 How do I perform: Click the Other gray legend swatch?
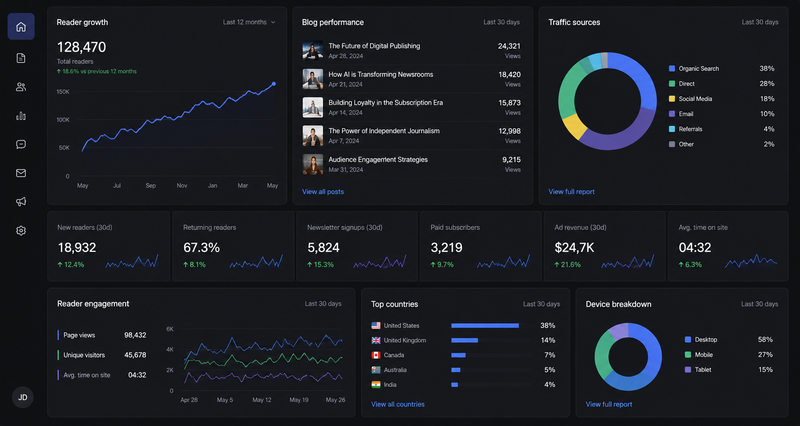click(x=672, y=144)
